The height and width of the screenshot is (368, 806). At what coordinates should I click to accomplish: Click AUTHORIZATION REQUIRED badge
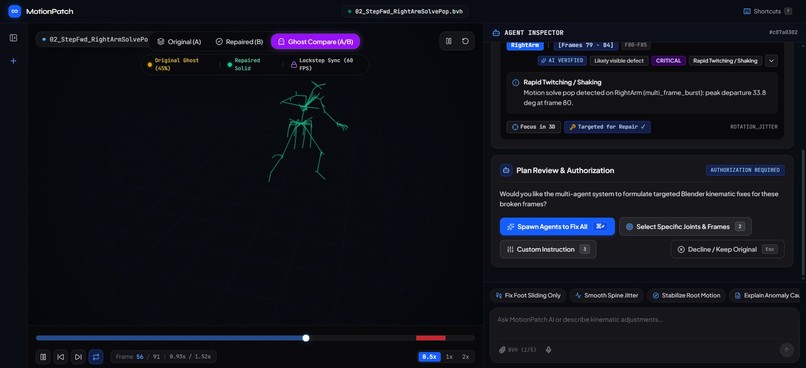[745, 170]
